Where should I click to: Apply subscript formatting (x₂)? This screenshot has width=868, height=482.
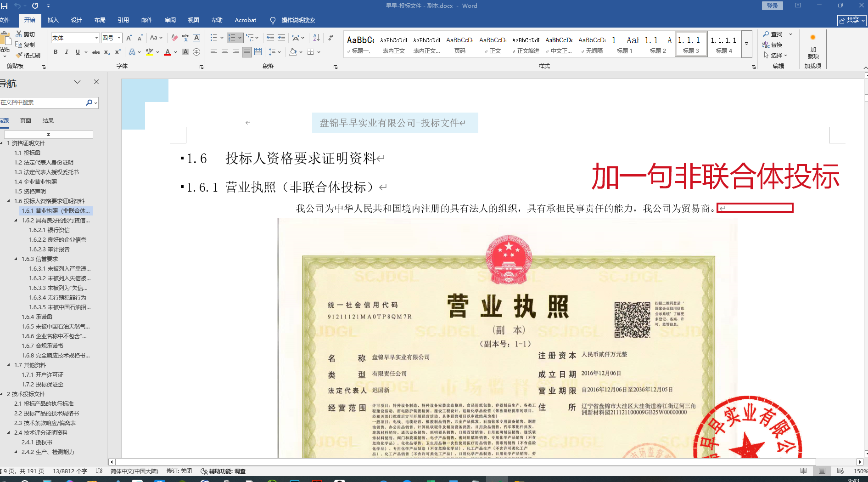pos(107,52)
